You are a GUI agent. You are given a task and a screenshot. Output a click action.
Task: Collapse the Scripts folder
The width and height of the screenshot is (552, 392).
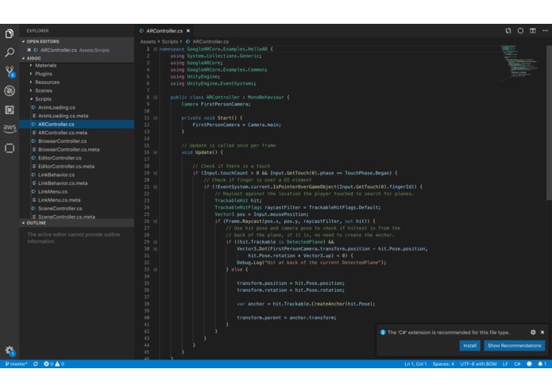pyautogui.click(x=31, y=99)
